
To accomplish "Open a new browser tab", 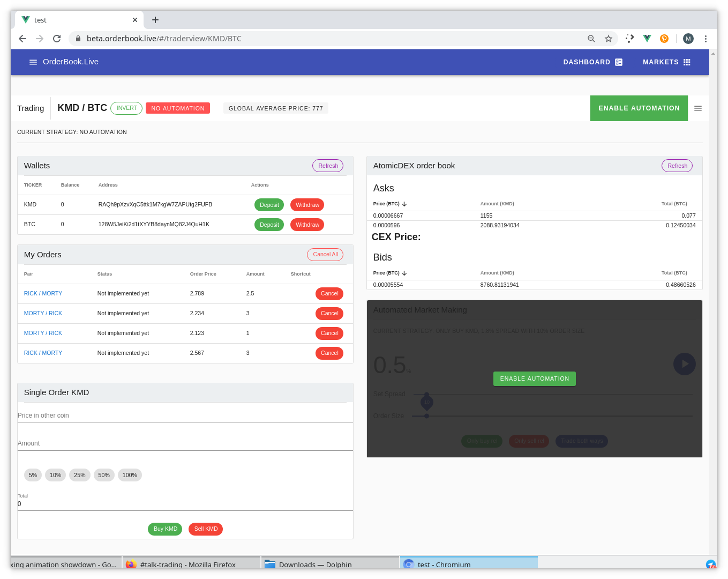I will (x=155, y=20).
